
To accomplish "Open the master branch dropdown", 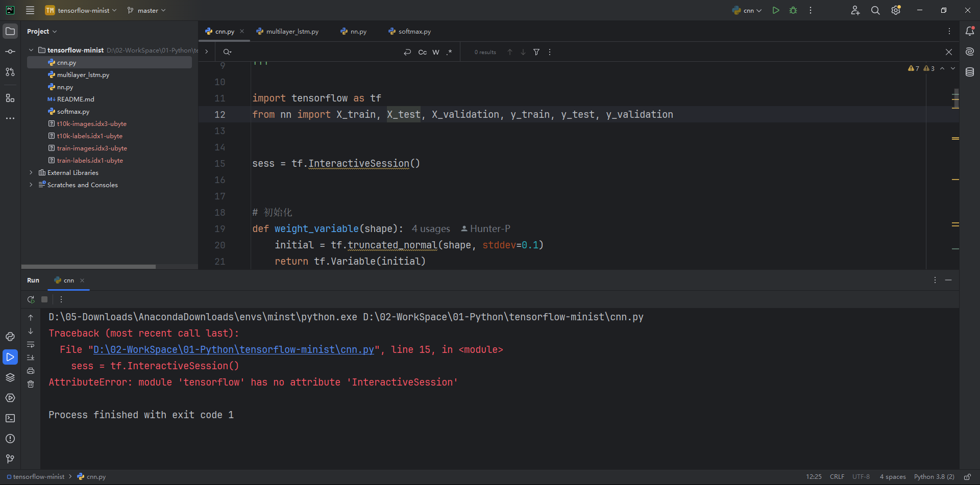I will point(147,10).
